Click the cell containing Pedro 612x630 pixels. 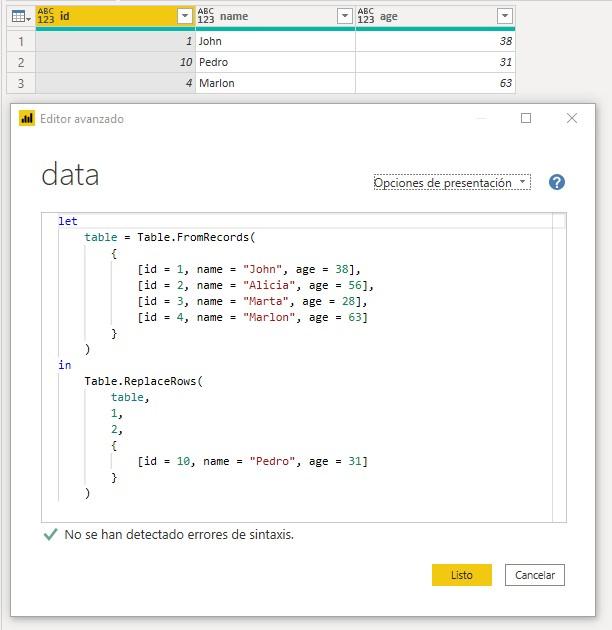click(x=275, y=62)
